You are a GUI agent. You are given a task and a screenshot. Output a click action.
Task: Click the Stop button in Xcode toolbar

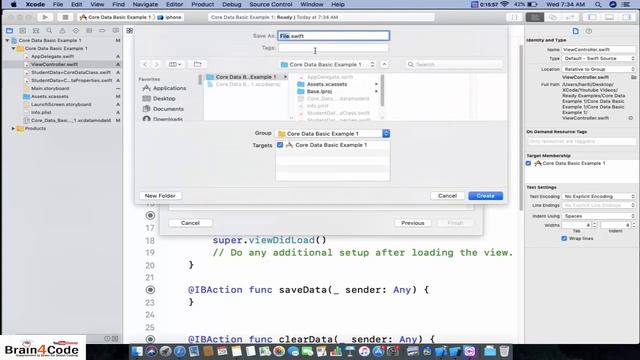click(x=65, y=17)
